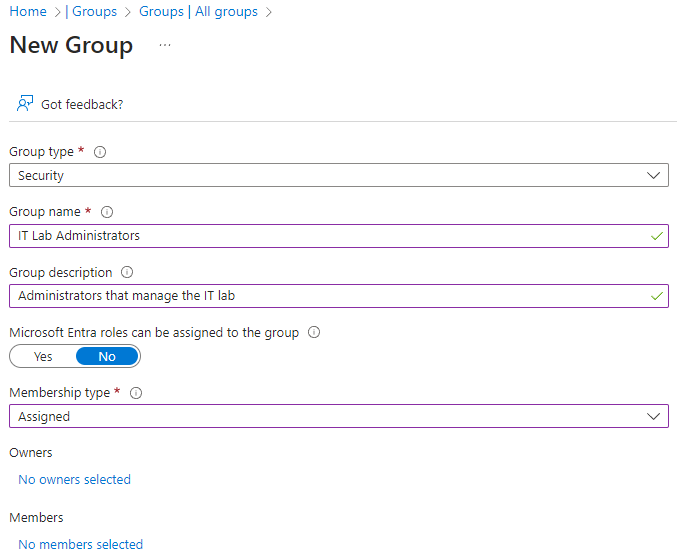
Task: Go to Home in the breadcrumb
Action: (28, 12)
